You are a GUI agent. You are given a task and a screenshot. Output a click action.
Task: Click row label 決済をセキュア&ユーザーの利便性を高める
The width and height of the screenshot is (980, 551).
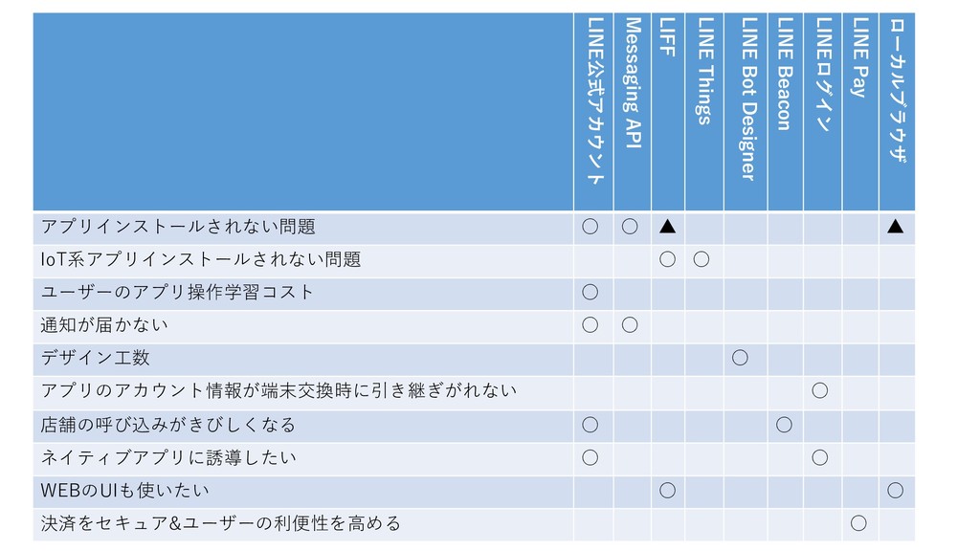point(221,523)
